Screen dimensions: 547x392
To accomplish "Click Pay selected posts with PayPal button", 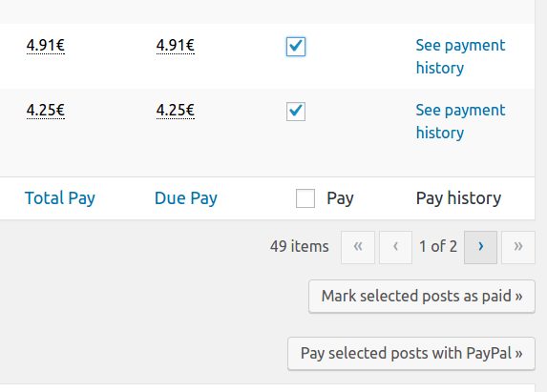I will pos(411,353).
